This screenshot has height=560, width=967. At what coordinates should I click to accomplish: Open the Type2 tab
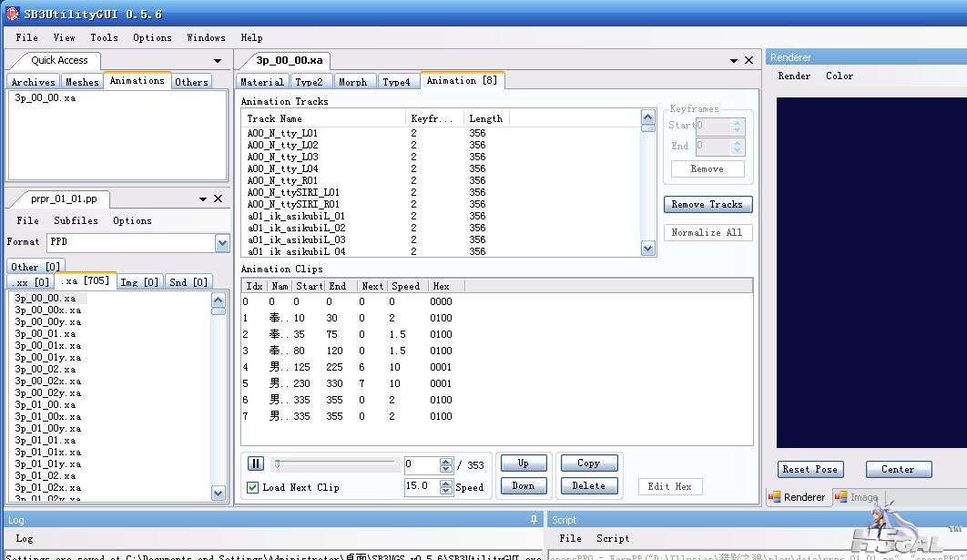309,82
